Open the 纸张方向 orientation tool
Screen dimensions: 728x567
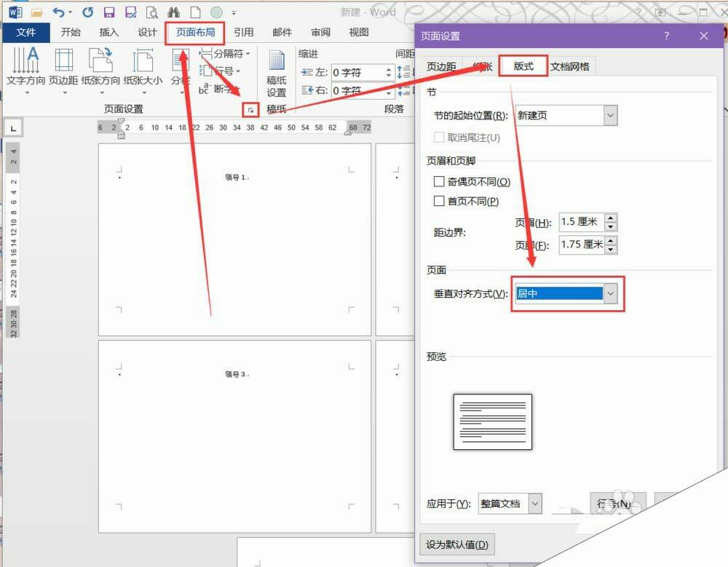click(x=100, y=71)
